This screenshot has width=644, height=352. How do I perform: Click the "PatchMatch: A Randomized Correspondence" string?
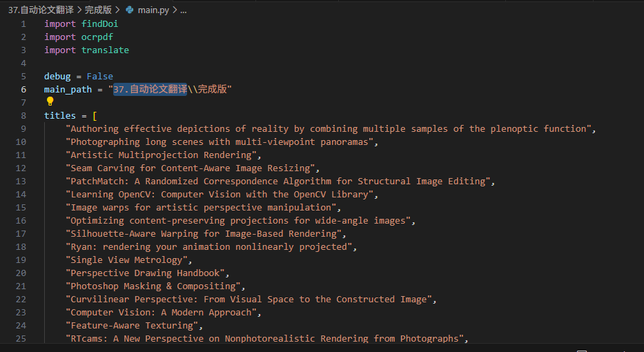[278, 181]
